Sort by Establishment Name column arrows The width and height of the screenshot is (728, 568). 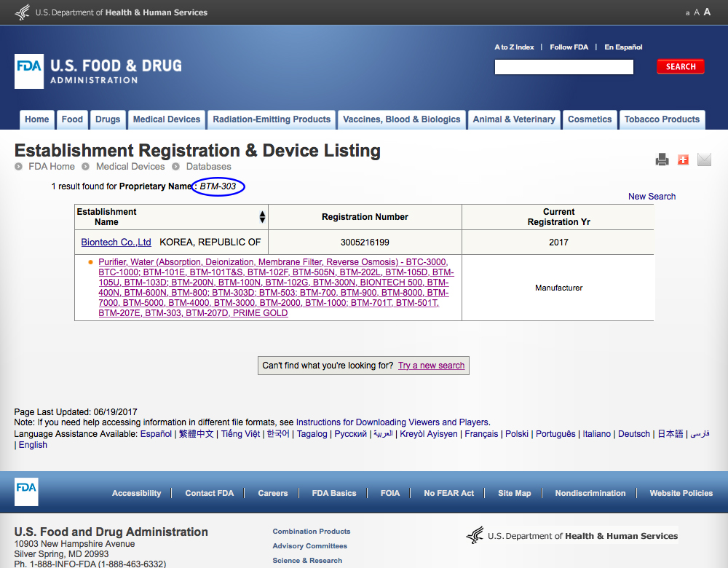(262, 217)
